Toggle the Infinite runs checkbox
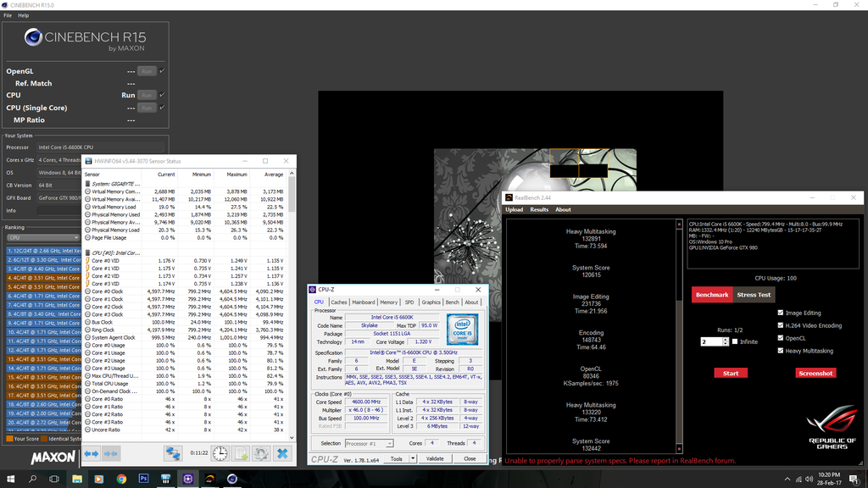 734,341
